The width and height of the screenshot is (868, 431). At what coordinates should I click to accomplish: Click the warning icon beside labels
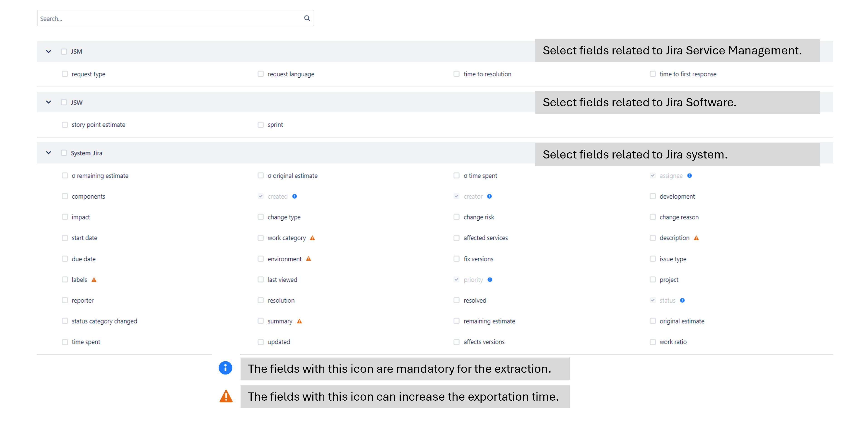pos(94,280)
